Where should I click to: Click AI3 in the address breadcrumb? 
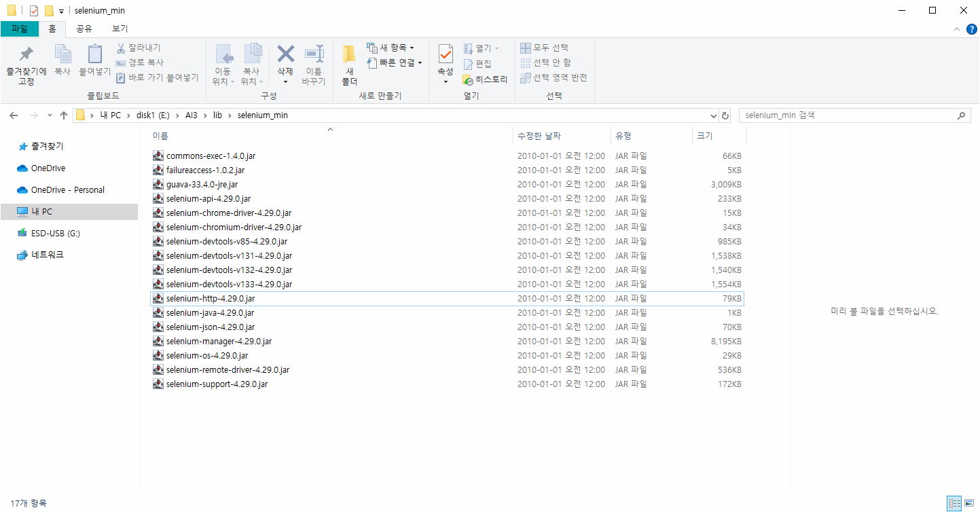pyautogui.click(x=192, y=115)
